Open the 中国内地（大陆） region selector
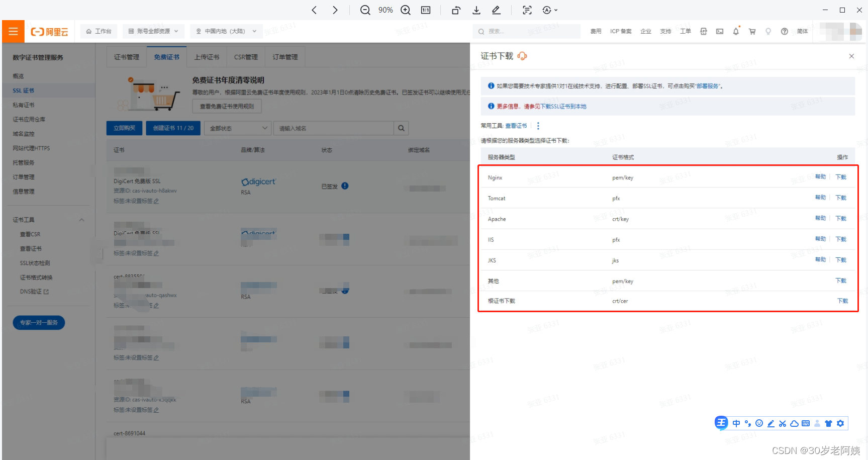Viewport: 868px width, 460px height. click(226, 31)
